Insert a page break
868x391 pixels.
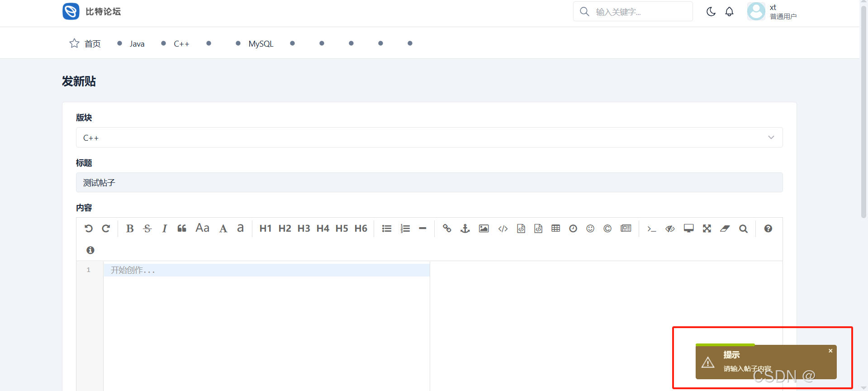click(626, 229)
